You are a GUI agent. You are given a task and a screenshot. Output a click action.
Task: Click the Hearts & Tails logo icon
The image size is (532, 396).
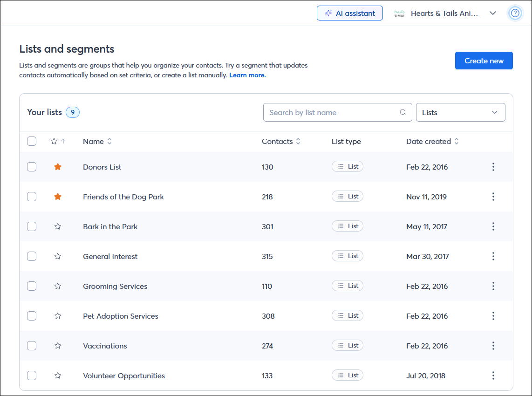[x=399, y=13]
